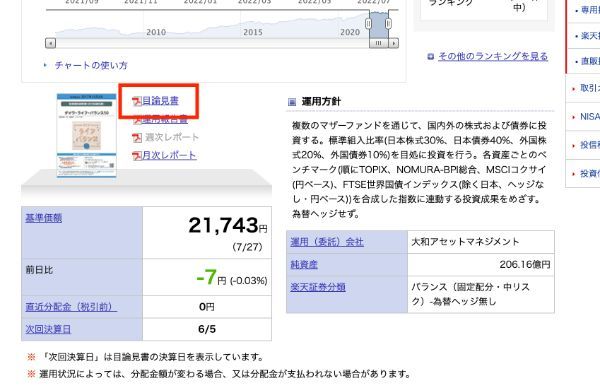
Task: Open the 運用（委託）会社 link
Action: pos(327,242)
